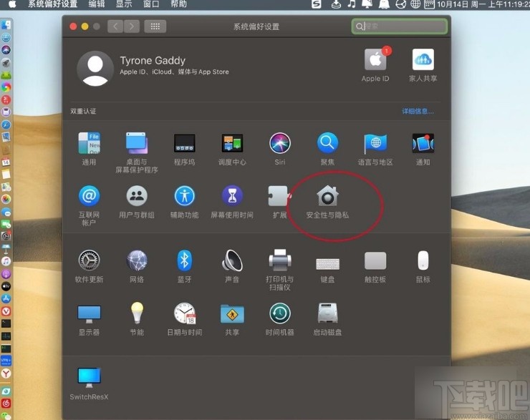Image resolution: width=530 pixels, height=420 pixels.
Task: Open the 帮助 menu
Action: (x=178, y=4)
